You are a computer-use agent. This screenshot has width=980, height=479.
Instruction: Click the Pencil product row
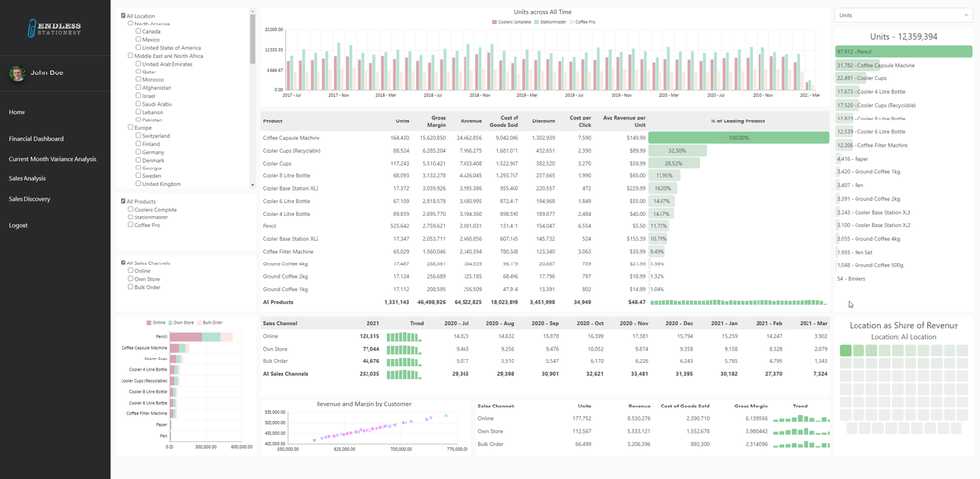click(x=545, y=226)
